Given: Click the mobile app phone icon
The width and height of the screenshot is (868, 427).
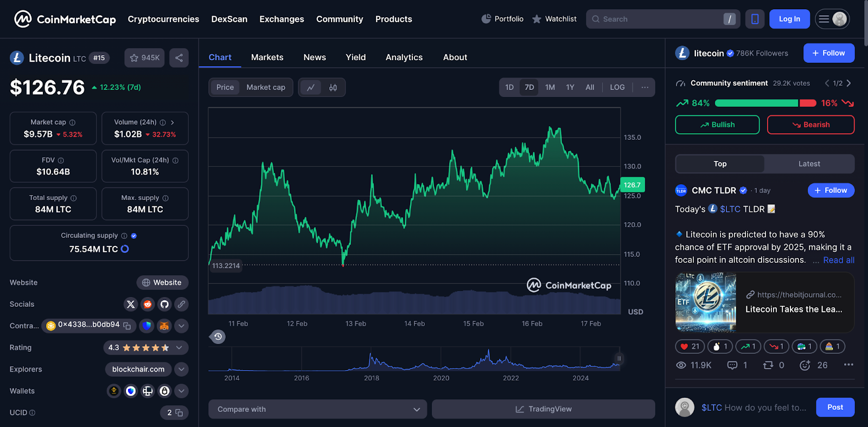Looking at the screenshot, I should (755, 19).
